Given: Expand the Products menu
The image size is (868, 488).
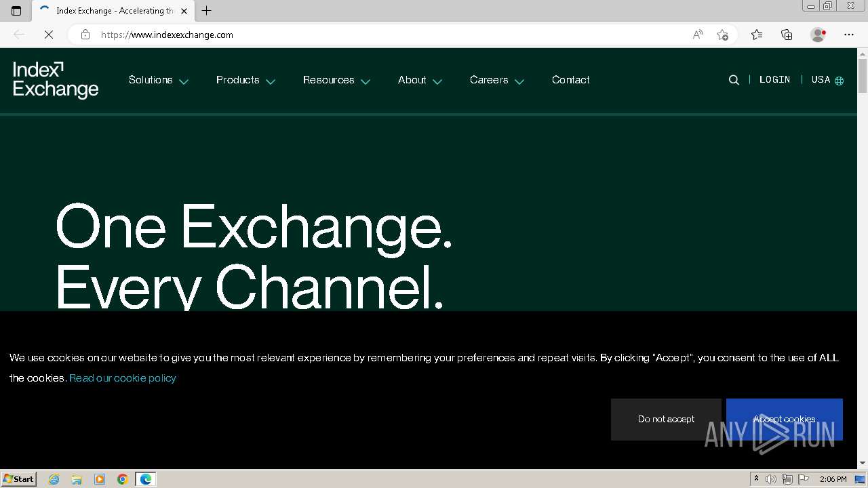Looking at the screenshot, I should [x=245, y=80].
